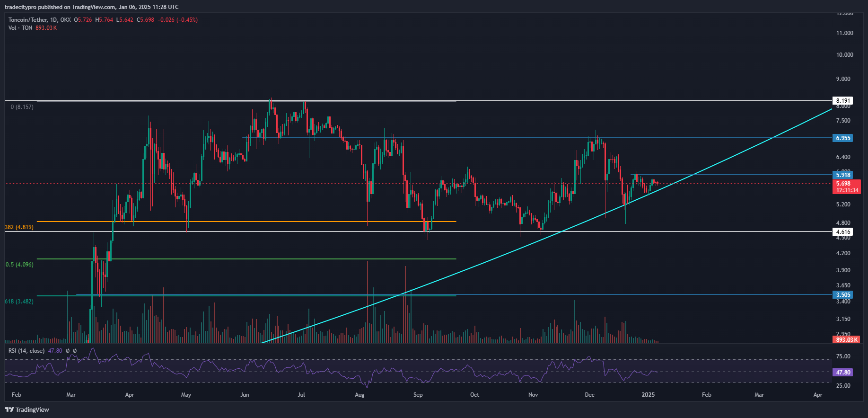Viewport: 868px width, 418px height.
Task: Click the 5.918 price label
Action: click(843, 175)
